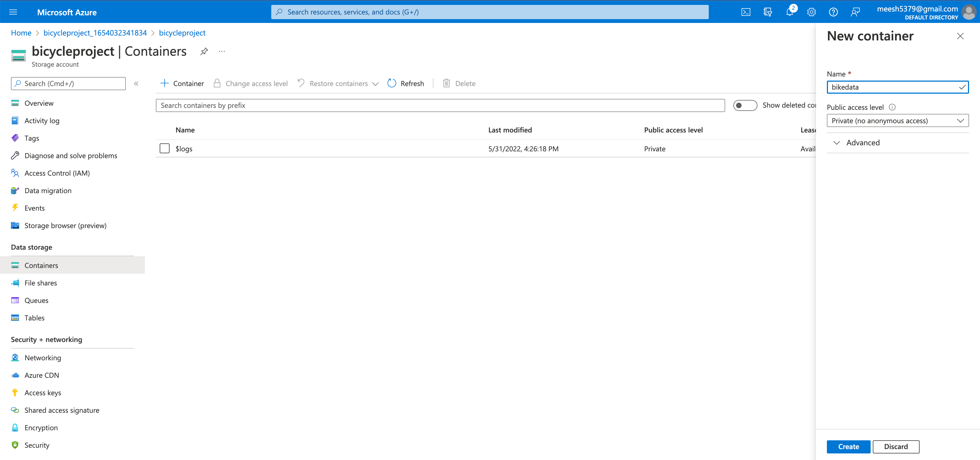This screenshot has height=460, width=980.
Task: Expand the Advanced section
Action: tap(862, 143)
